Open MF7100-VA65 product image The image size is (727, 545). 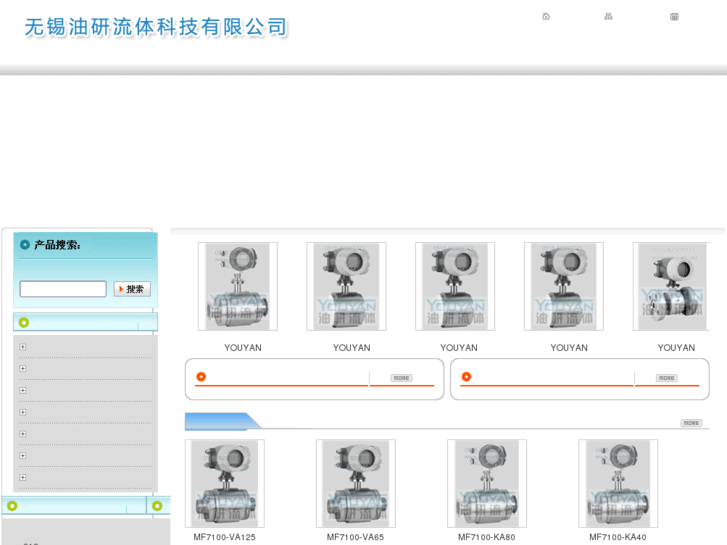[356, 483]
